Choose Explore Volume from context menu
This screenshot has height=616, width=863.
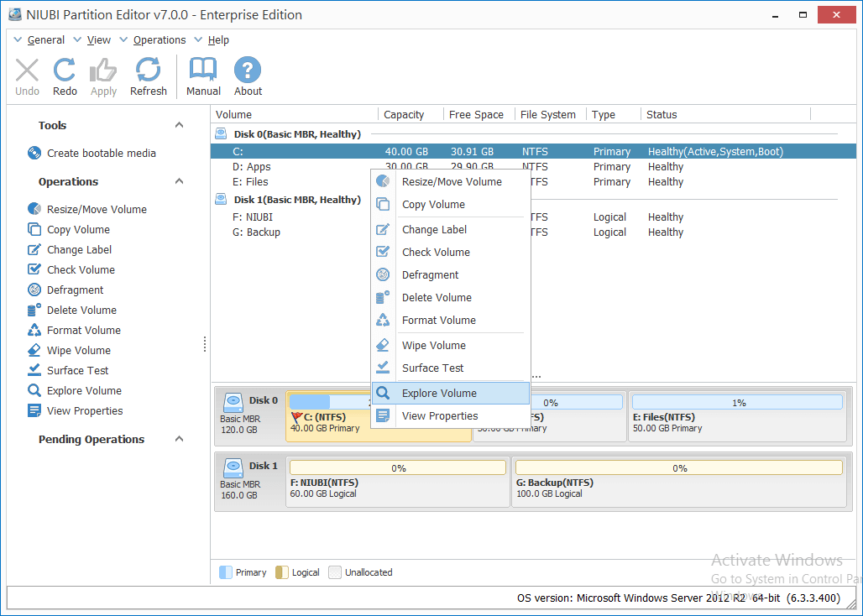(x=451, y=394)
